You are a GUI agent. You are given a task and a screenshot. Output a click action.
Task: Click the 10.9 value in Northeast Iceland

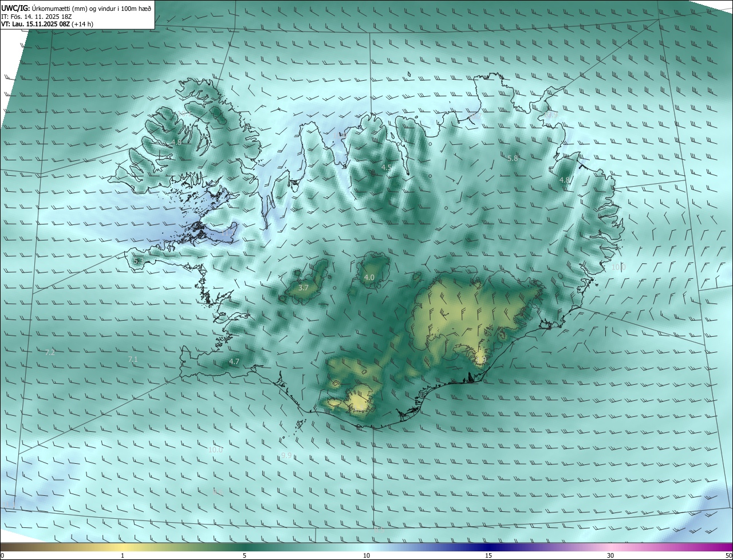(x=551, y=115)
